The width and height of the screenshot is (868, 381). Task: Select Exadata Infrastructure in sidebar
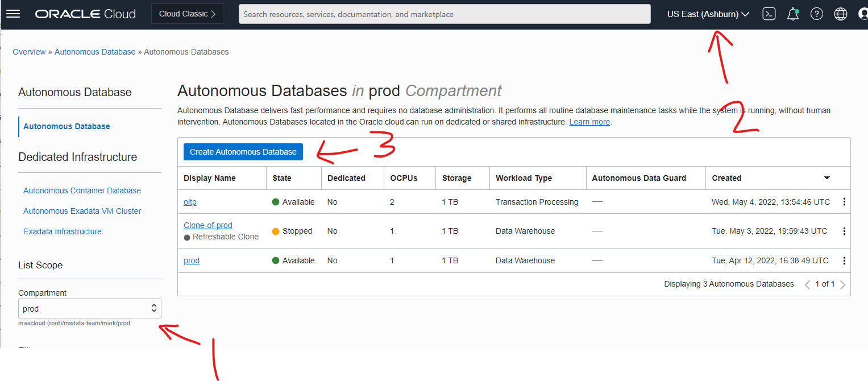coord(63,231)
